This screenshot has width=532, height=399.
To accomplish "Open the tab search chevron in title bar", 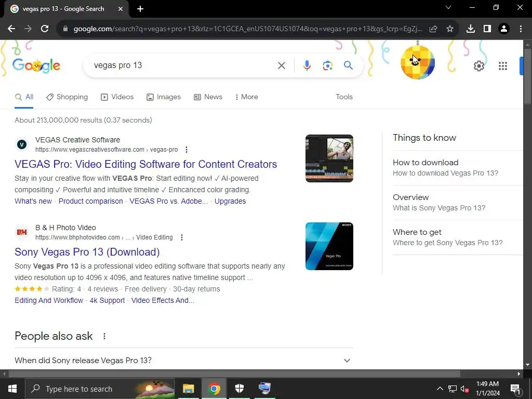I will [x=448, y=7].
